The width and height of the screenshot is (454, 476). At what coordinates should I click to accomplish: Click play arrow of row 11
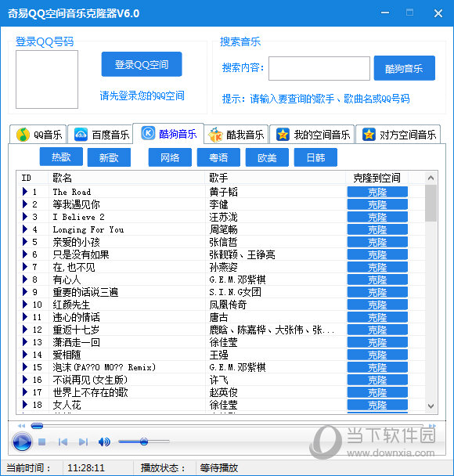(x=25, y=317)
